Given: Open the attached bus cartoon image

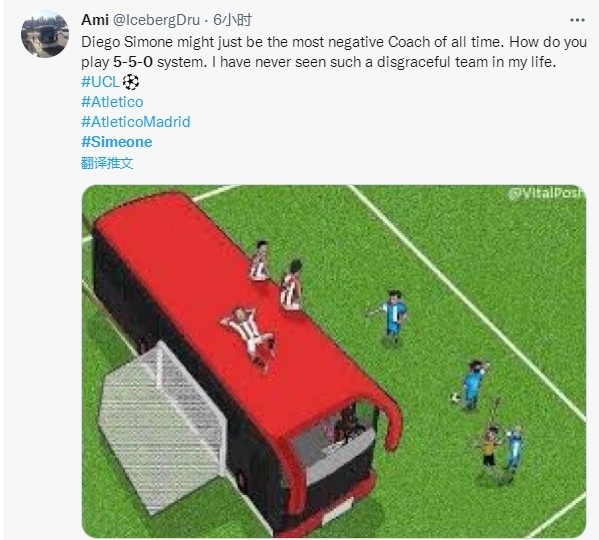Looking at the screenshot, I should (334, 361).
